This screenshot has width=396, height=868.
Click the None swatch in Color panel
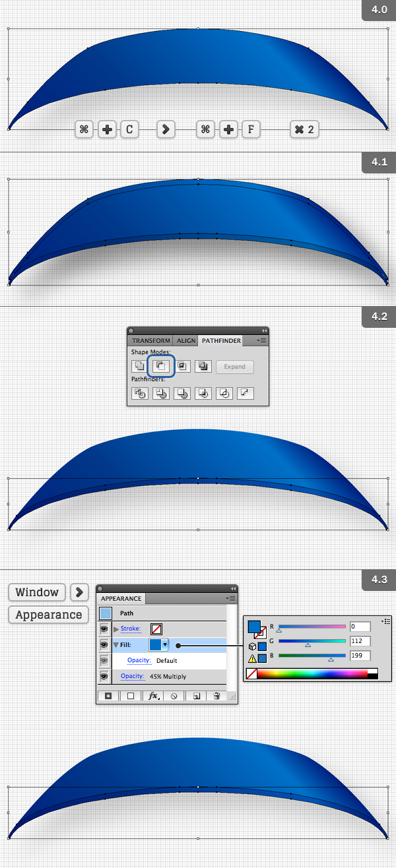[x=251, y=673]
